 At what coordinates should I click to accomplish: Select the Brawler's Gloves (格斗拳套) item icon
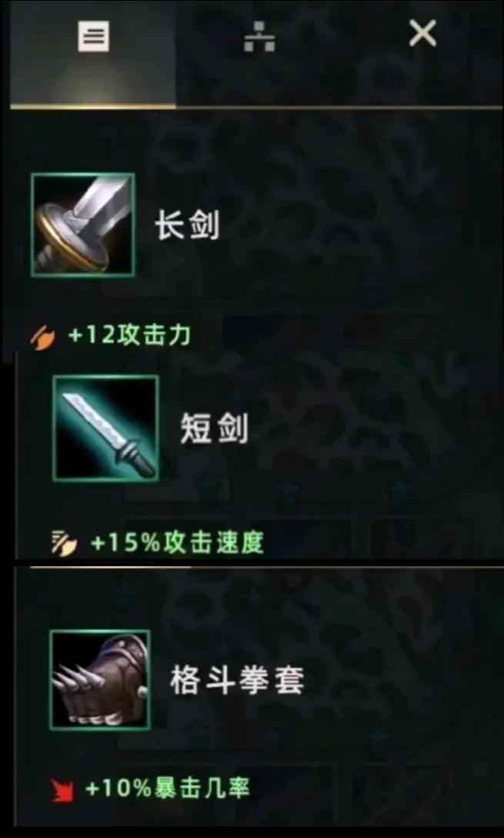coord(100,679)
